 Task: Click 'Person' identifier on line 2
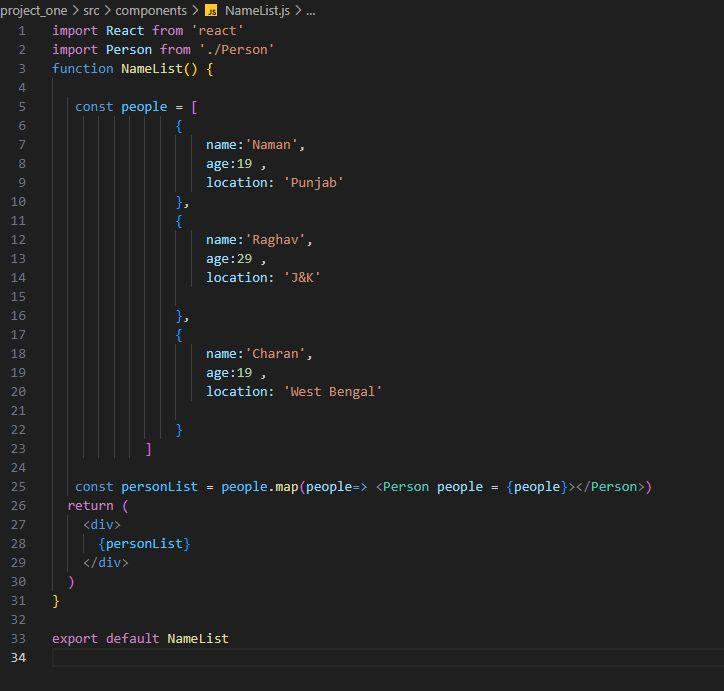click(x=129, y=50)
